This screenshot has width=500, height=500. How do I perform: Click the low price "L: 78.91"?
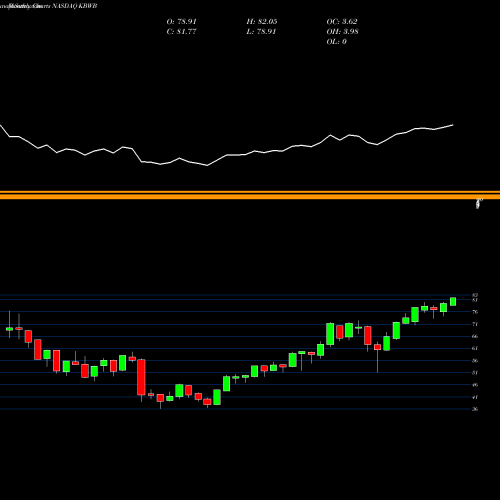coord(261,32)
